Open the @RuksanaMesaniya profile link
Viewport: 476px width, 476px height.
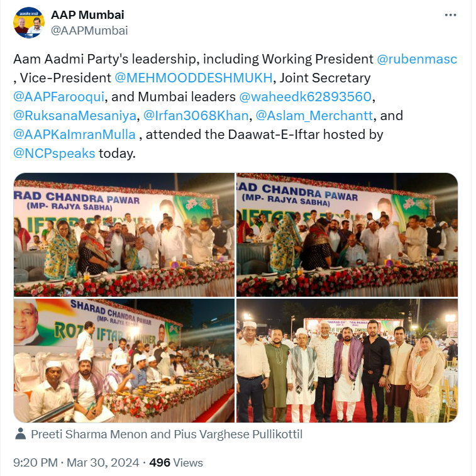click(75, 116)
